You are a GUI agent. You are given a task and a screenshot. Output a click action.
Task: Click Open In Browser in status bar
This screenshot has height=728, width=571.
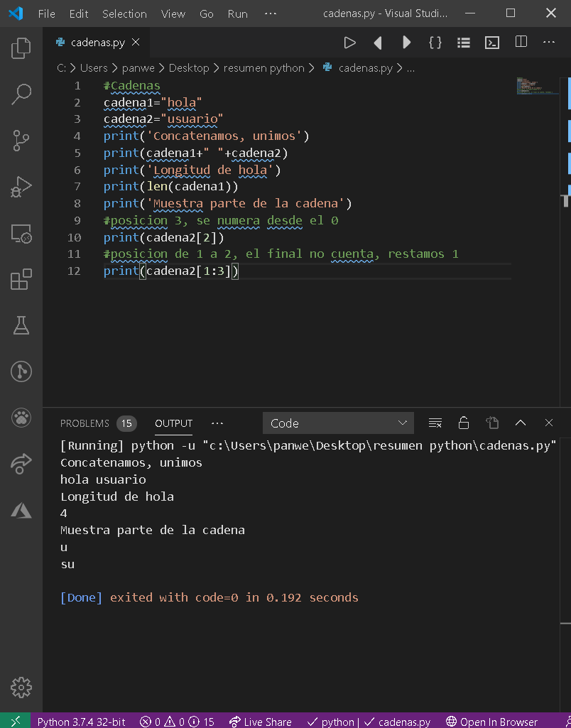(x=491, y=722)
